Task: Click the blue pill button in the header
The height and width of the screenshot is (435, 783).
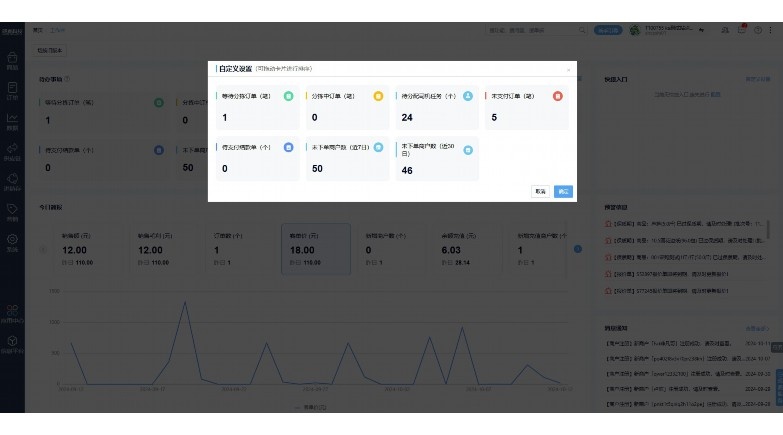Action: [x=608, y=30]
